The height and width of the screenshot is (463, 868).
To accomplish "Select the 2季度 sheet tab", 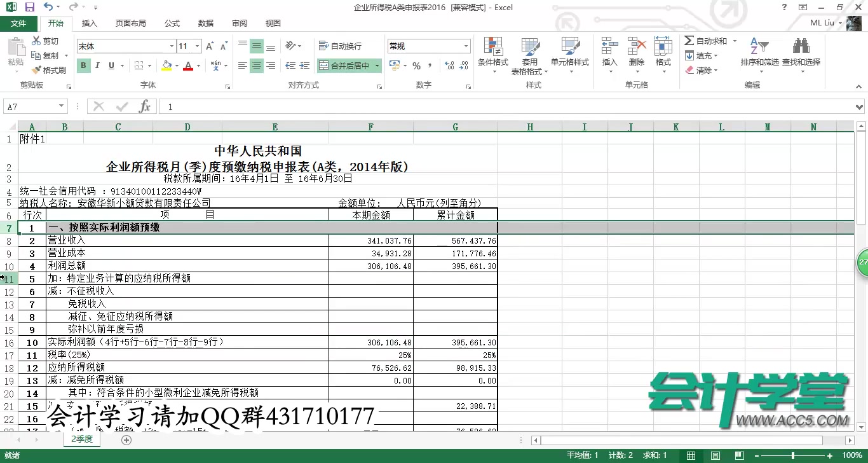I will (x=81, y=439).
